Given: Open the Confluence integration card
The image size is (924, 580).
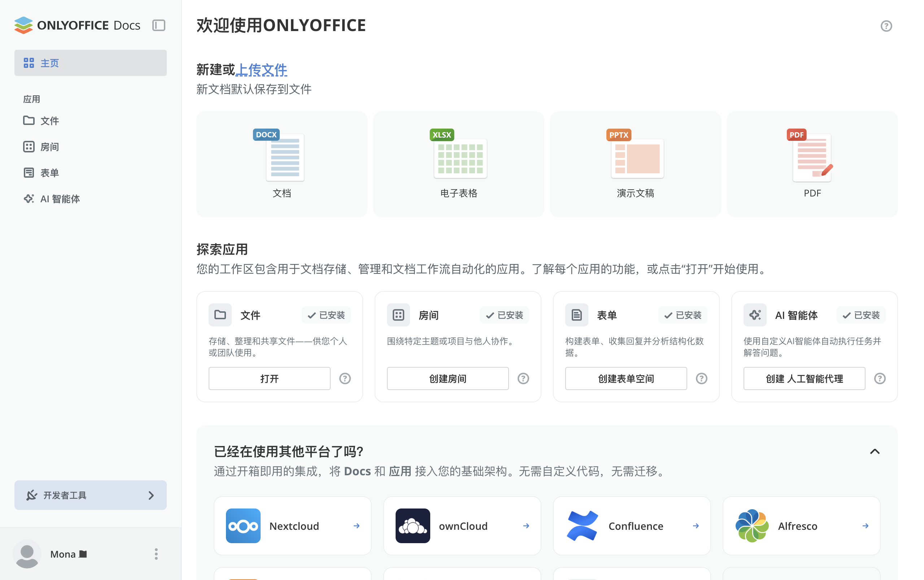Looking at the screenshot, I should (x=632, y=525).
